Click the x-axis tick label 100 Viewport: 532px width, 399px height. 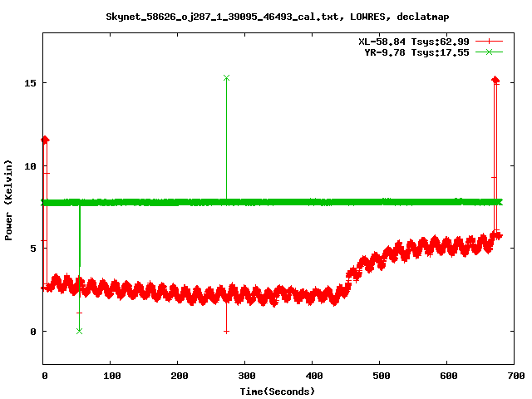(x=112, y=376)
